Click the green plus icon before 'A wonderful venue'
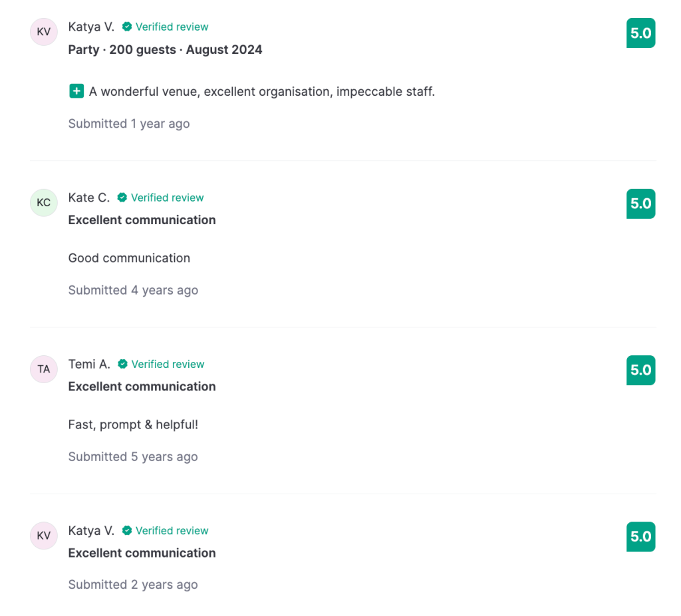Viewport: 681px width, 616px height. (x=76, y=91)
